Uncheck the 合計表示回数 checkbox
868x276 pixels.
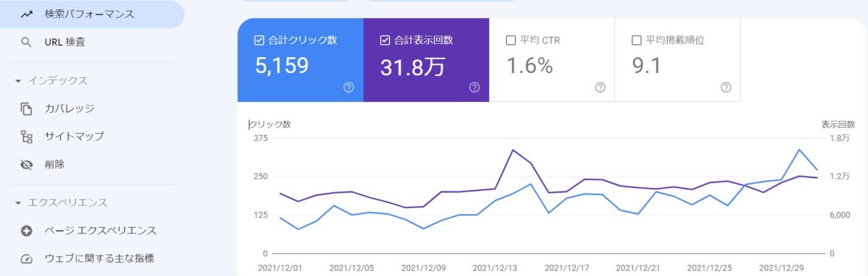(x=385, y=40)
